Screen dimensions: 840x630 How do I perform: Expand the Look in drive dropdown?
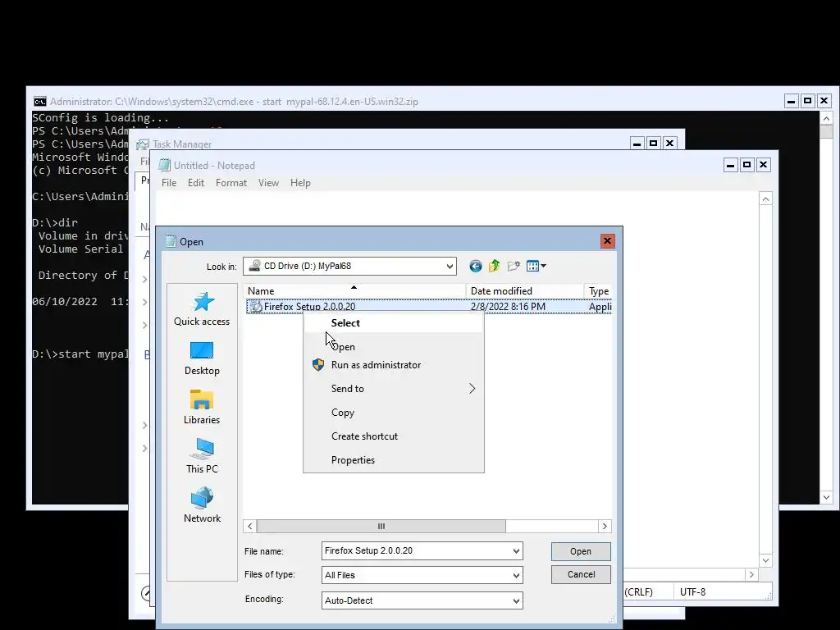coord(450,267)
